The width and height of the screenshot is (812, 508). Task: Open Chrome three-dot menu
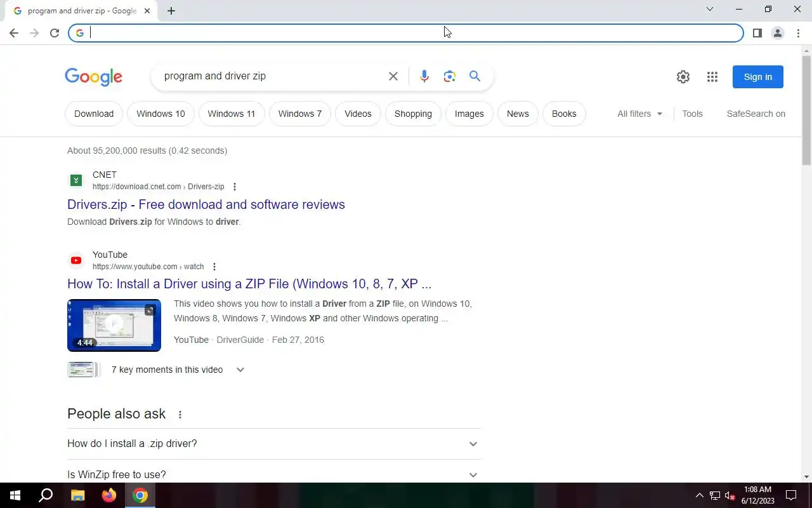798,33
